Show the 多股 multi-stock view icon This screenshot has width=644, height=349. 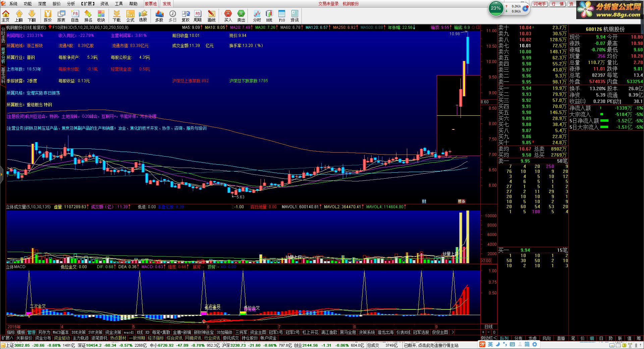coord(159,16)
